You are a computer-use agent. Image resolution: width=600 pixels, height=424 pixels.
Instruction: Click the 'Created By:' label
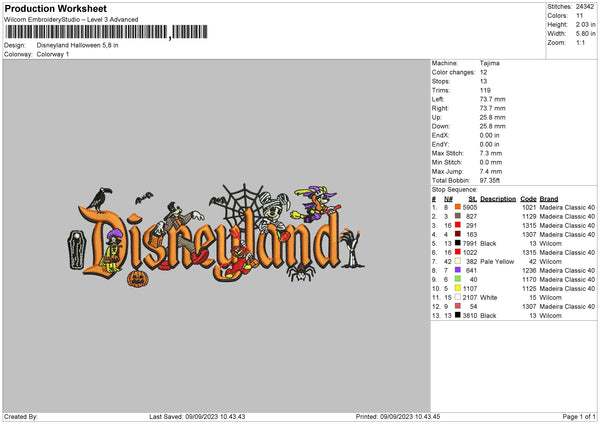tap(21, 417)
